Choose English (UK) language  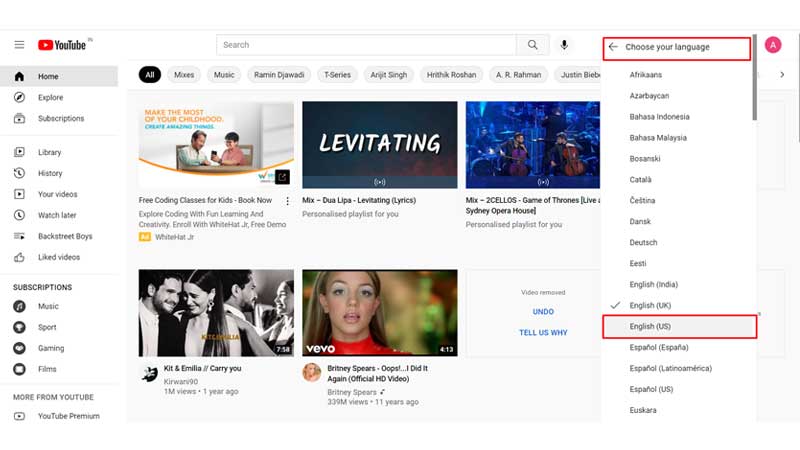click(679, 305)
